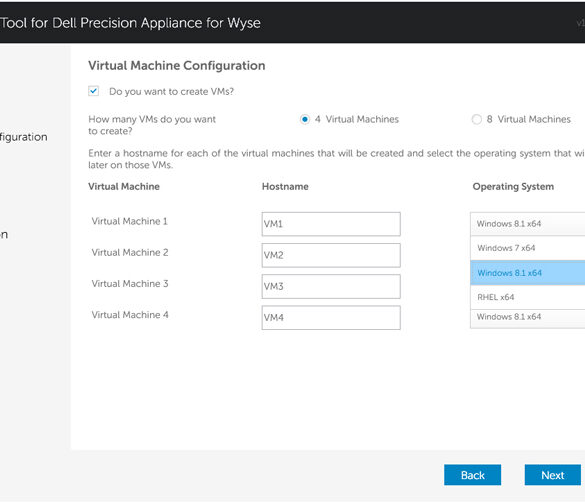The width and height of the screenshot is (585, 503).
Task: Click the VM1 hostname input field
Action: pos(331,224)
